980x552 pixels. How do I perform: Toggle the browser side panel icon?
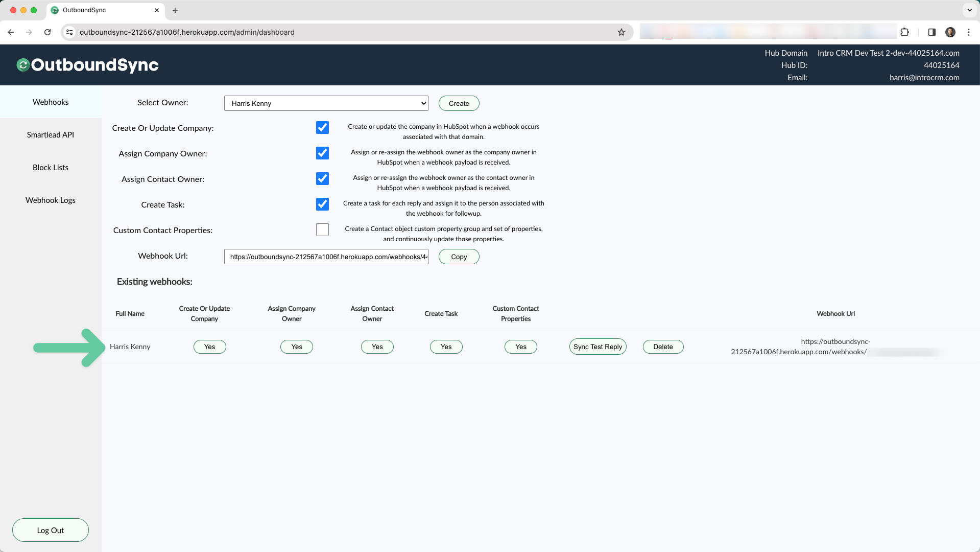point(931,32)
